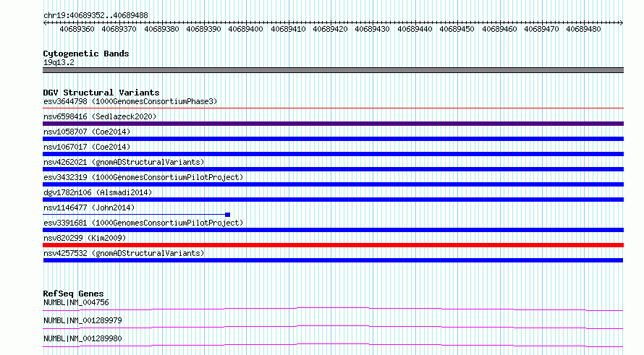Open variant nsv4262021 gnomAD label
644x355 pixels.
click(124, 162)
